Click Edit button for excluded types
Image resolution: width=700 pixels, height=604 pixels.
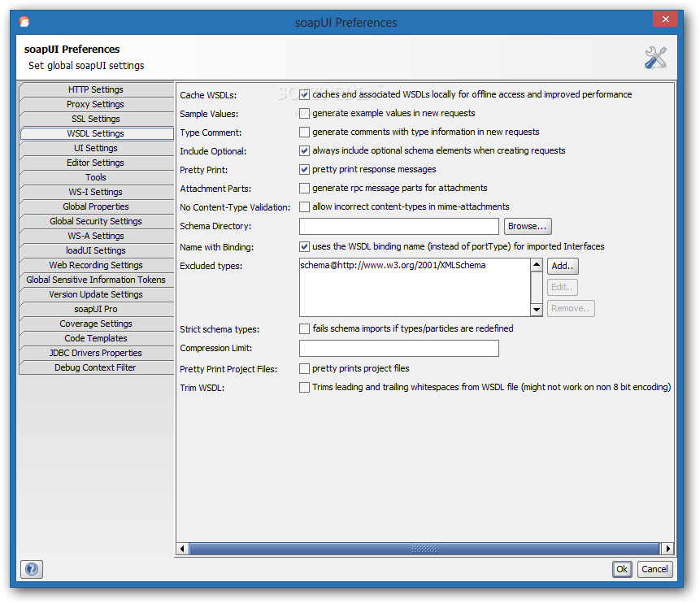[563, 288]
